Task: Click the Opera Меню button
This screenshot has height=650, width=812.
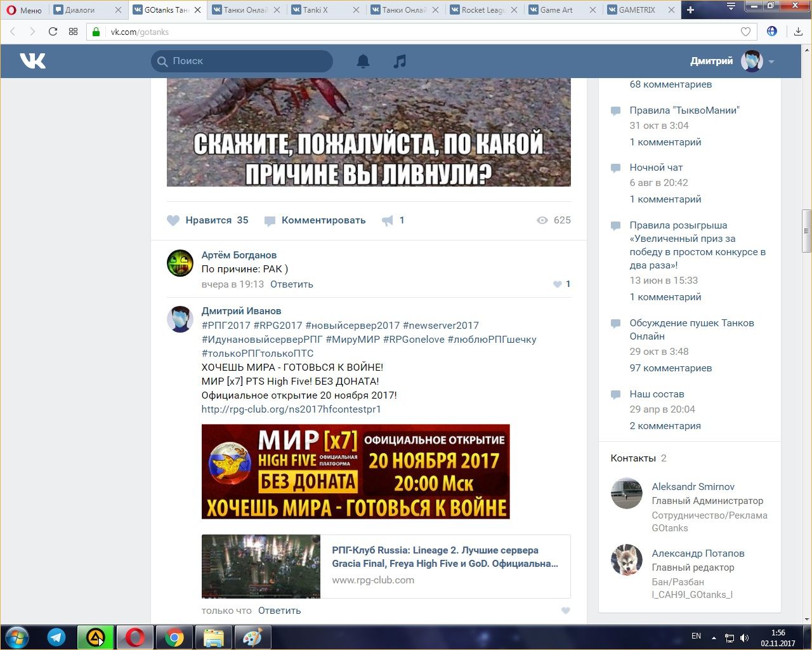Action: pyautogui.click(x=24, y=10)
